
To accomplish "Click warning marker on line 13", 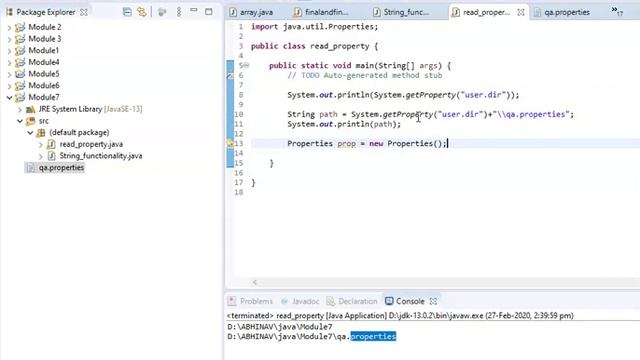I will tap(230, 144).
